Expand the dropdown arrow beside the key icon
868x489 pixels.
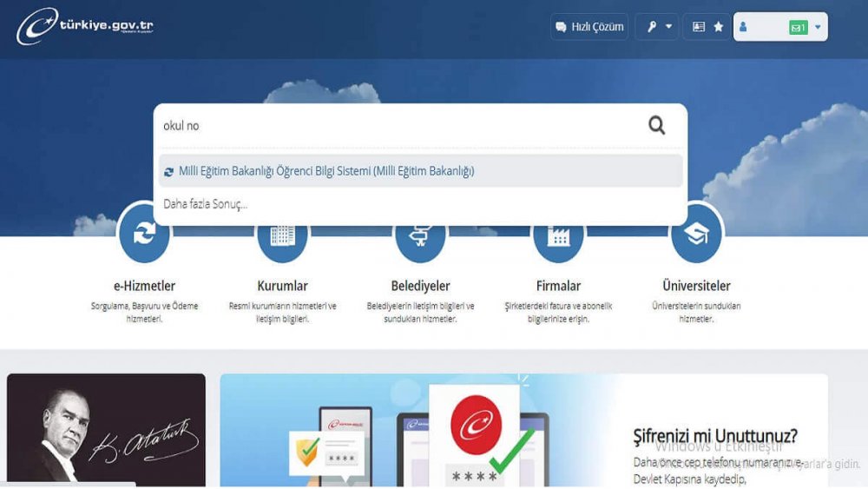pos(668,27)
